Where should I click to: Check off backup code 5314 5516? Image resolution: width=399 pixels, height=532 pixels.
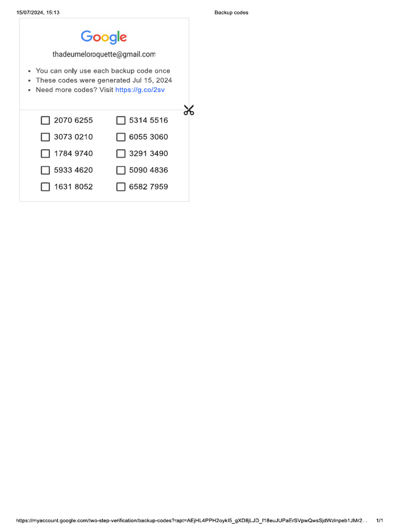[x=121, y=121]
